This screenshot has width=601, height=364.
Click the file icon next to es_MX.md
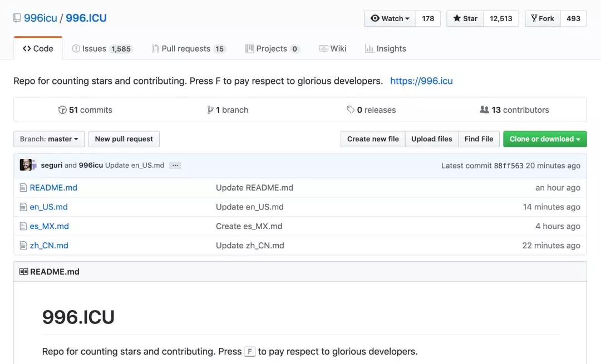click(23, 226)
